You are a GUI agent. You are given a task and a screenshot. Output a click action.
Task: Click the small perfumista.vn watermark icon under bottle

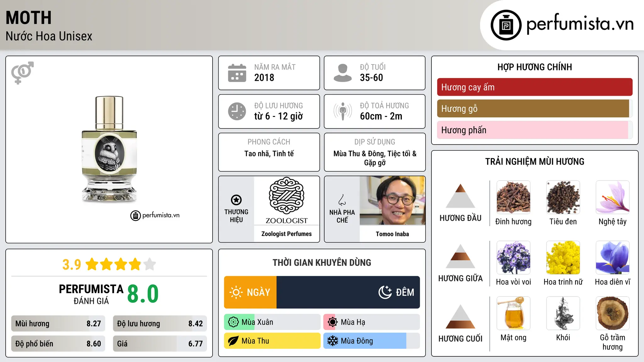[x=136, y=216]
